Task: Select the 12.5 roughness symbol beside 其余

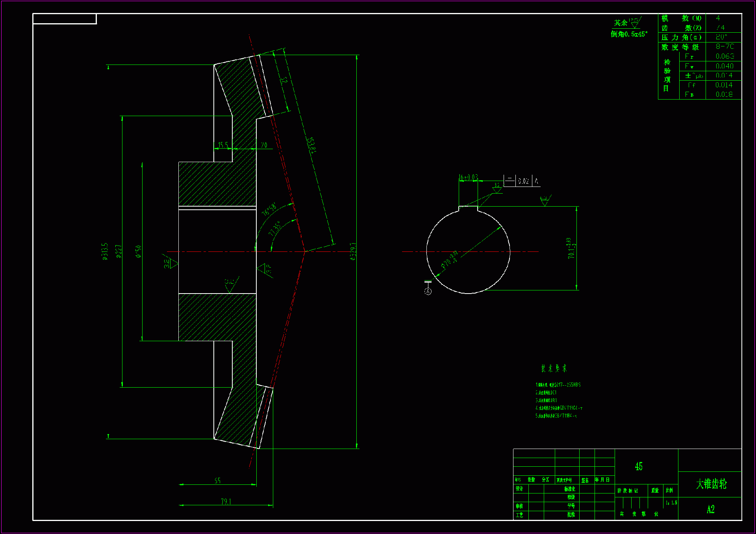Action: tap(635, 23)
